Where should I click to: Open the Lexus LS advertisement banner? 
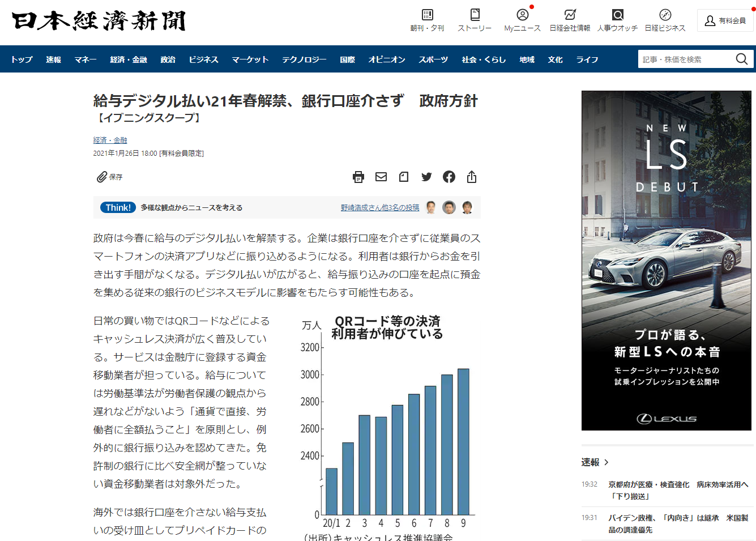coord(666,261)
